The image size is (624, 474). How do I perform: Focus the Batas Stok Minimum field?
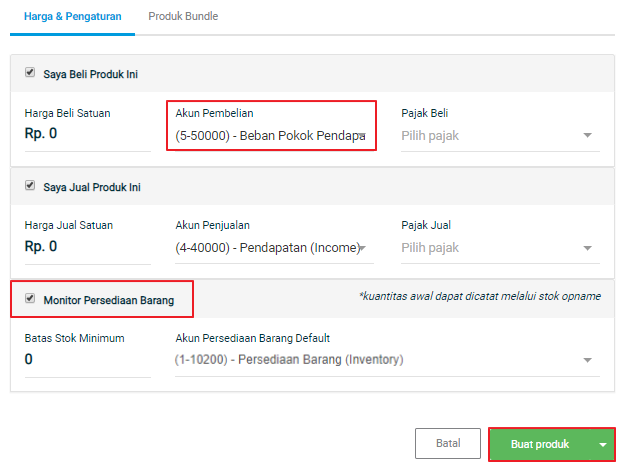click(88, 359)
